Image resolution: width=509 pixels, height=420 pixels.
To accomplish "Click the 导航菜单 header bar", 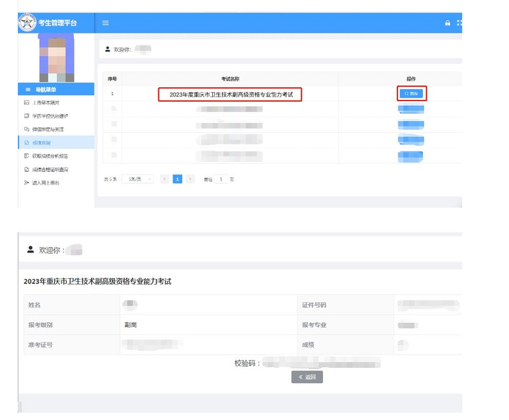I will (x=56, y=89).
